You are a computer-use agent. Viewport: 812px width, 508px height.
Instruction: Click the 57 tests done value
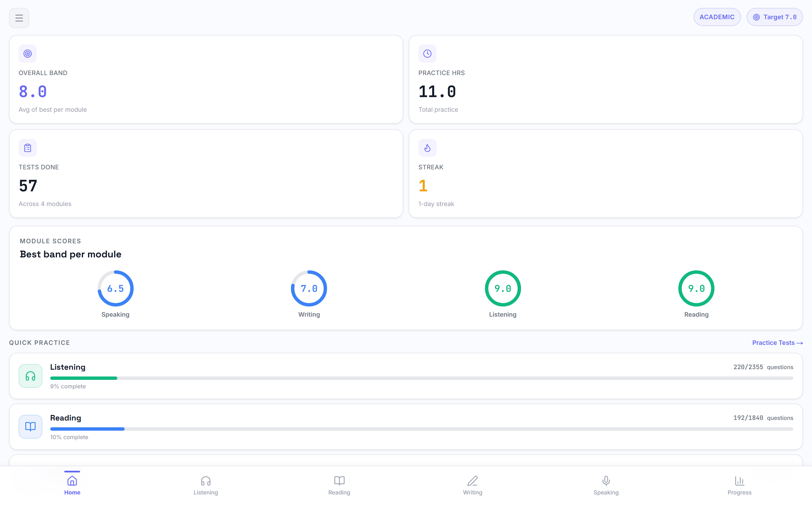pyautogui.click(x=28, y=186)
